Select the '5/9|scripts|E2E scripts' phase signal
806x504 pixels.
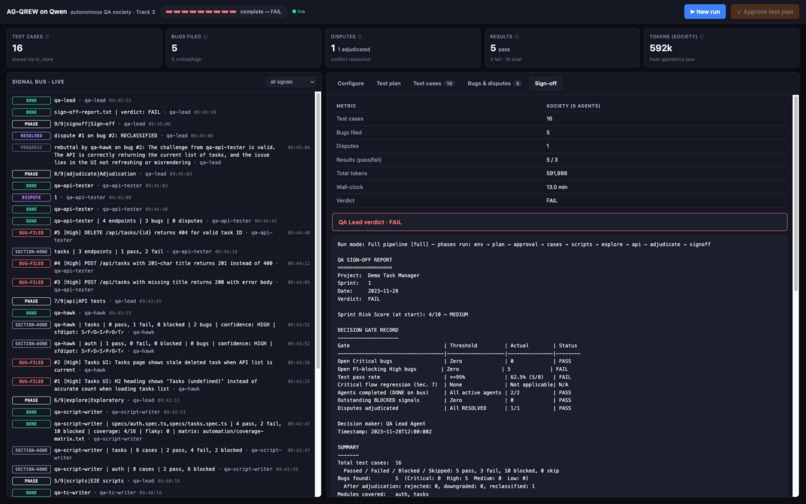click(x=163, y=481)
